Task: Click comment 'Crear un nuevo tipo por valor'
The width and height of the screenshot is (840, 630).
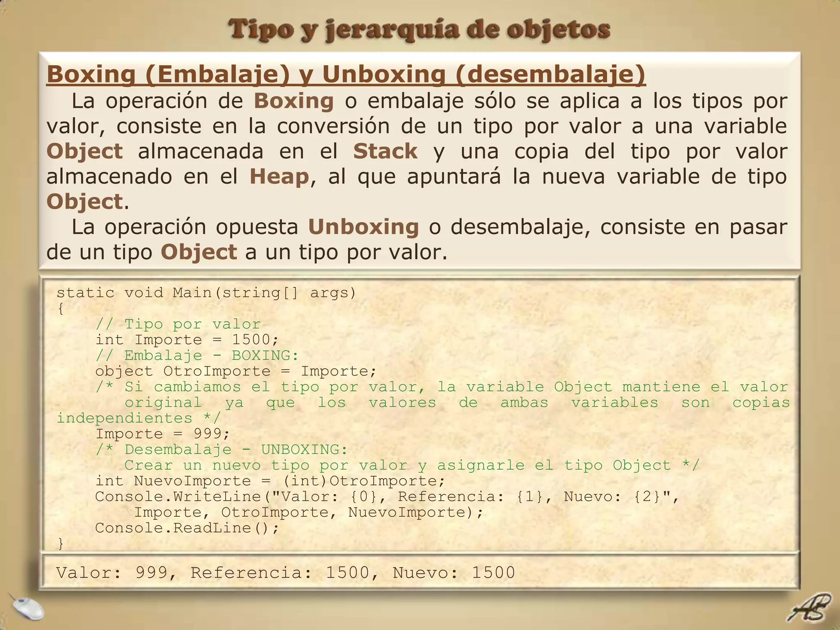Action: 266,465
